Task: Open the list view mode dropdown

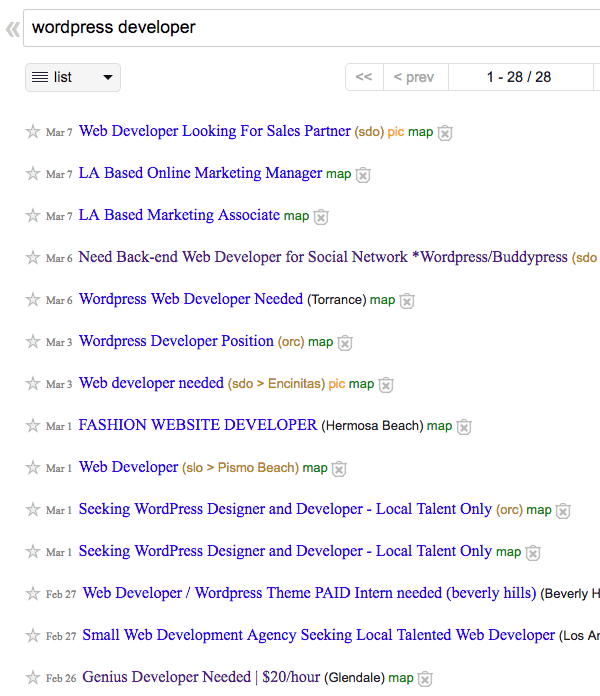Action: click(x=73, y=77)
